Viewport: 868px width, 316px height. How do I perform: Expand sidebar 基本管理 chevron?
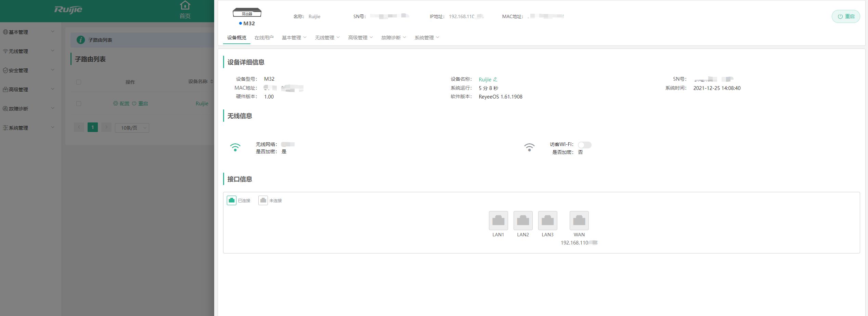pos(53,32)
